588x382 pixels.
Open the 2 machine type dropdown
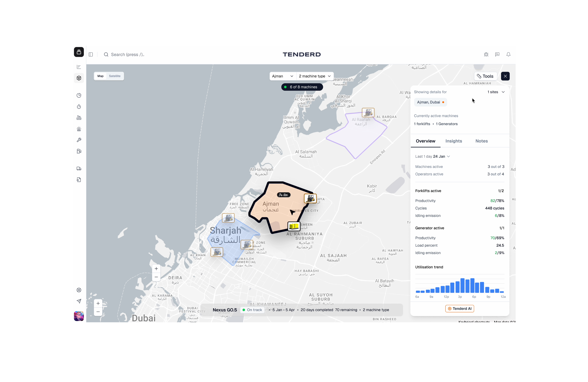[314, 76]
